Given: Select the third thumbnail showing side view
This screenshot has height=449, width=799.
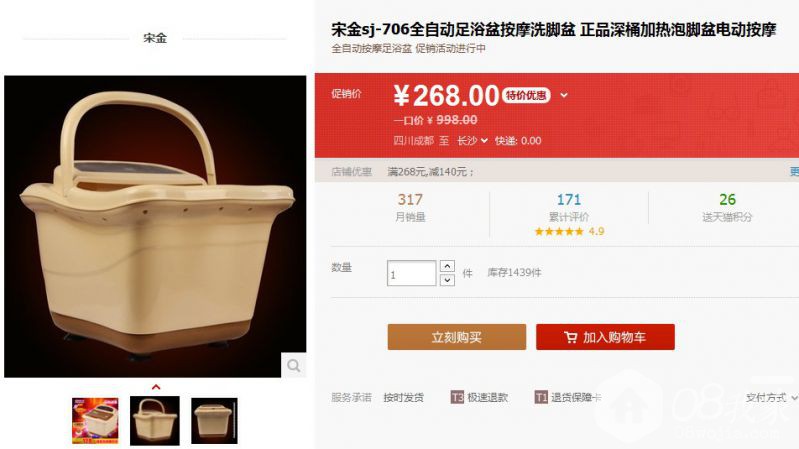Looking at the screenshot, I should pos(215,420).
